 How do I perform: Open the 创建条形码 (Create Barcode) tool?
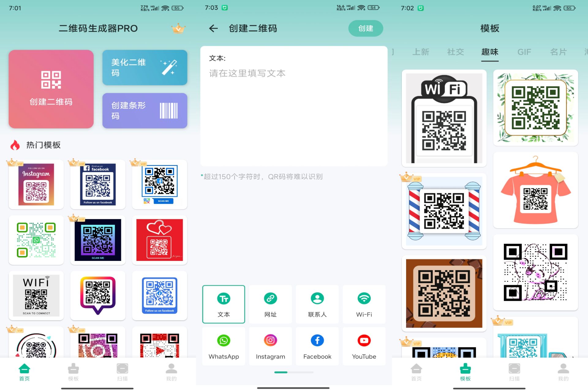coord(144,110)
